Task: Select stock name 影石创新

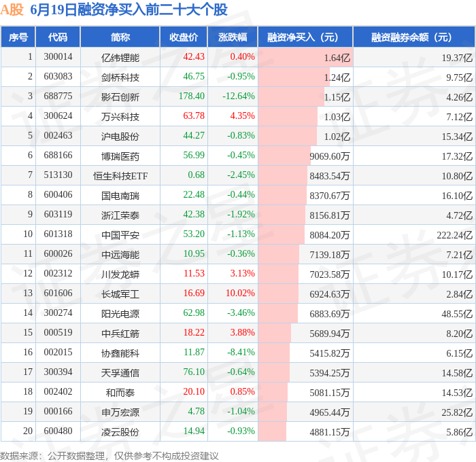Action: [120, 96]
